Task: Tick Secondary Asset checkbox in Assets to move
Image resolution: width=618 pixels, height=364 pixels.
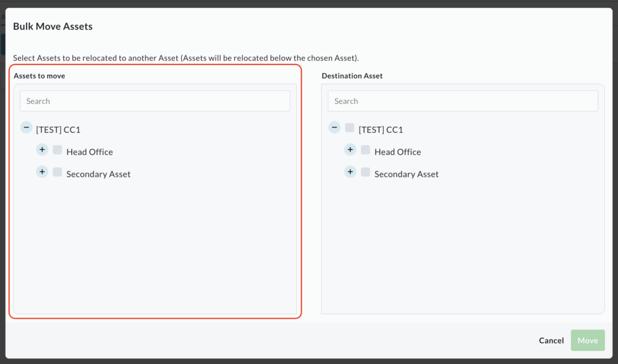Action: pyautogui.click(x=57, y=172)
